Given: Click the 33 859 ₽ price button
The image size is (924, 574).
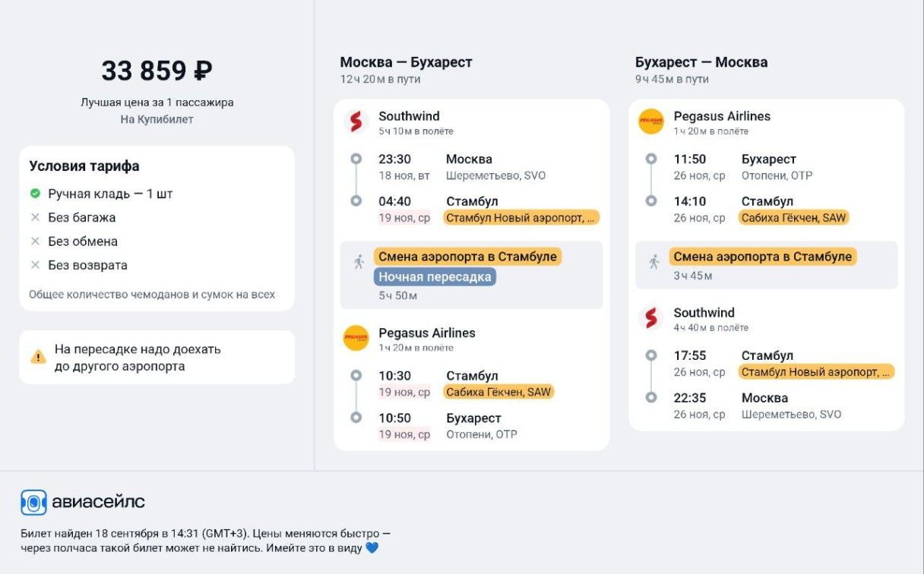Looking at the screenshot, I should [157, 71].
